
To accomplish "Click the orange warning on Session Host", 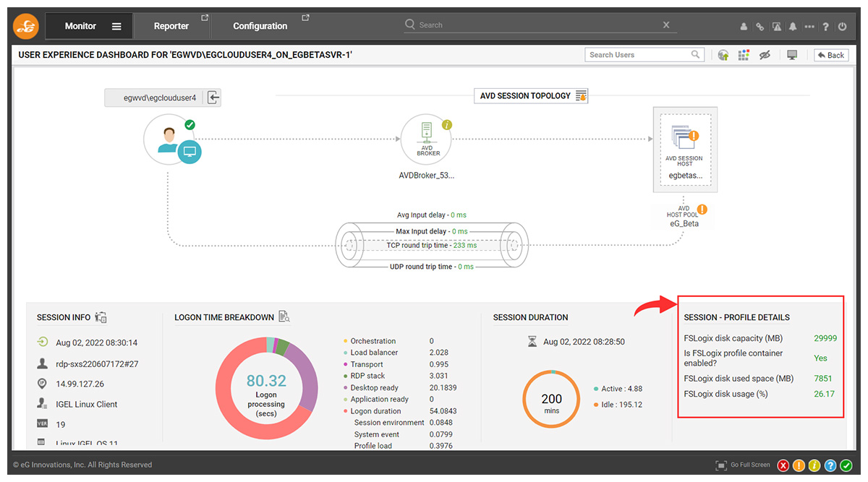I will coord(694,135).
